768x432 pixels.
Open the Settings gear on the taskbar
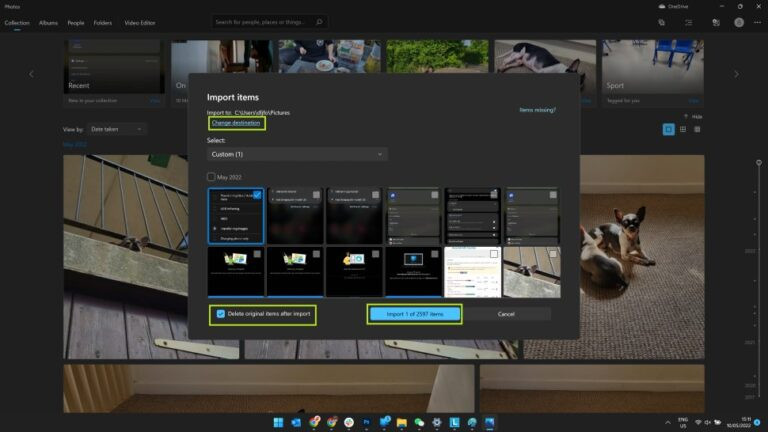(437, 422)
